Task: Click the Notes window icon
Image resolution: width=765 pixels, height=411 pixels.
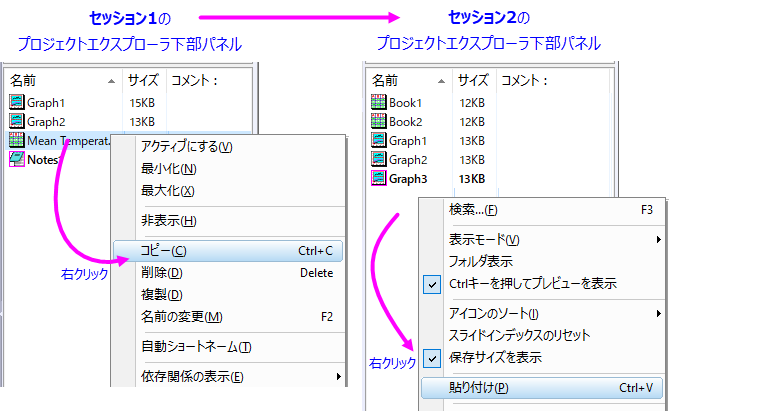Action: click(x=17, y=159)
